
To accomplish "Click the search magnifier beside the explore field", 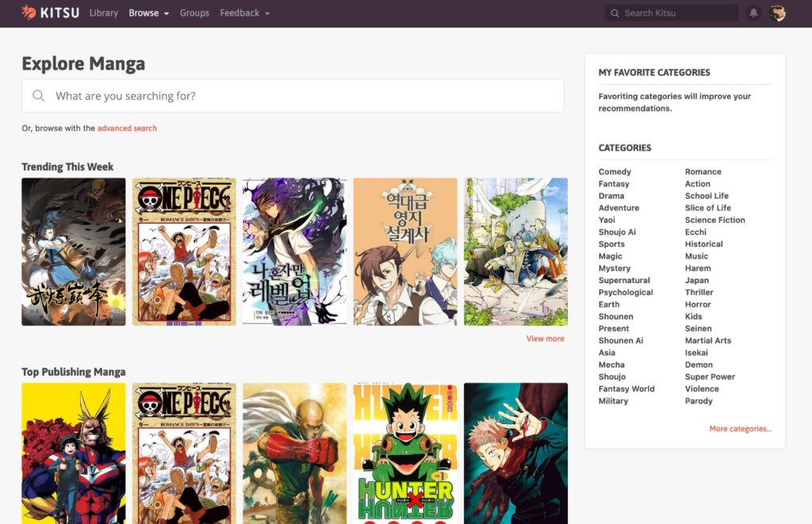I will [38, 96].
